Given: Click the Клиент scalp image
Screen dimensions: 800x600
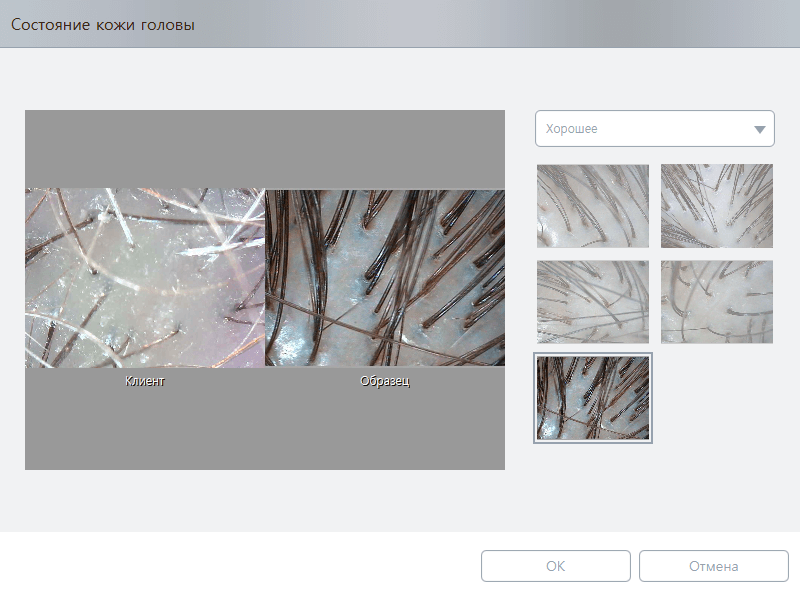Looking at the screenshot, I should click(x=145, y=278).
